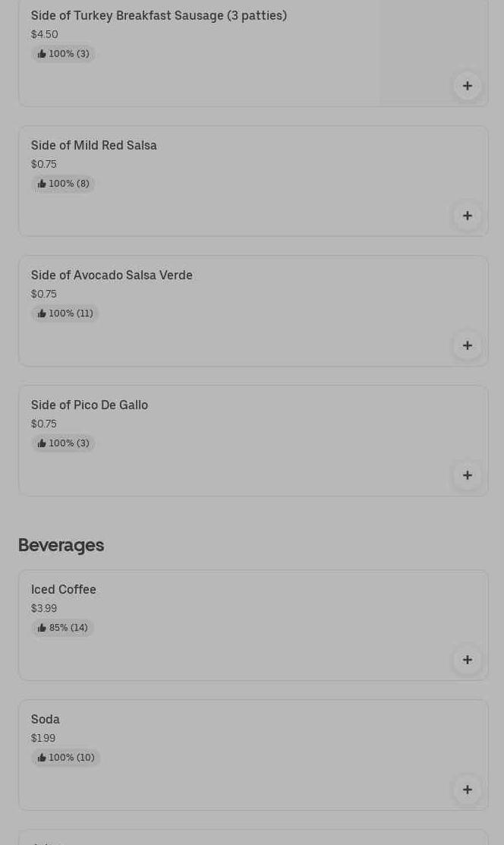This screenshot has width=504, height=845.
Task: Open Side of Pico De Gallo details
Action: pyautogui.click(x=90, y=405)
